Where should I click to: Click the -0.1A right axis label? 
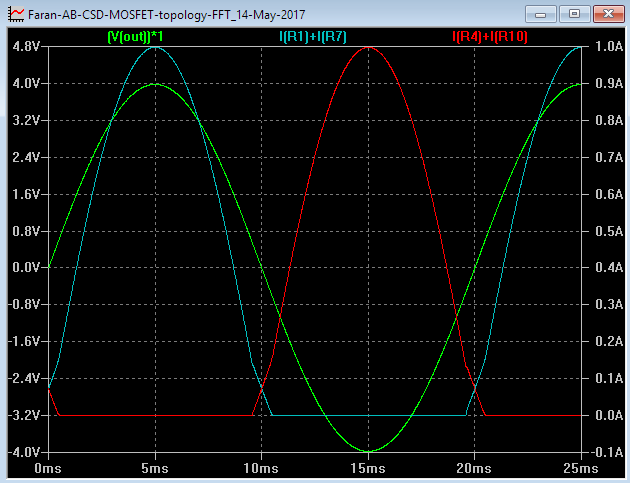(607, 452)
